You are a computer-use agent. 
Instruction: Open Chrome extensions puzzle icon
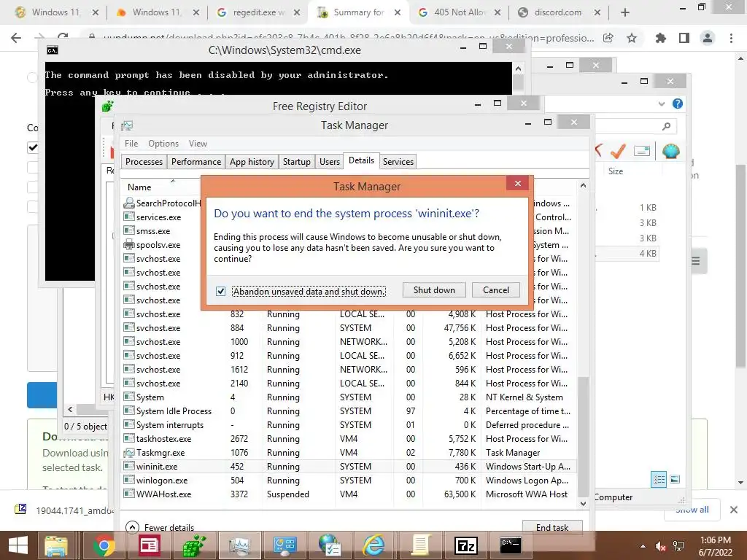(660, 38)
